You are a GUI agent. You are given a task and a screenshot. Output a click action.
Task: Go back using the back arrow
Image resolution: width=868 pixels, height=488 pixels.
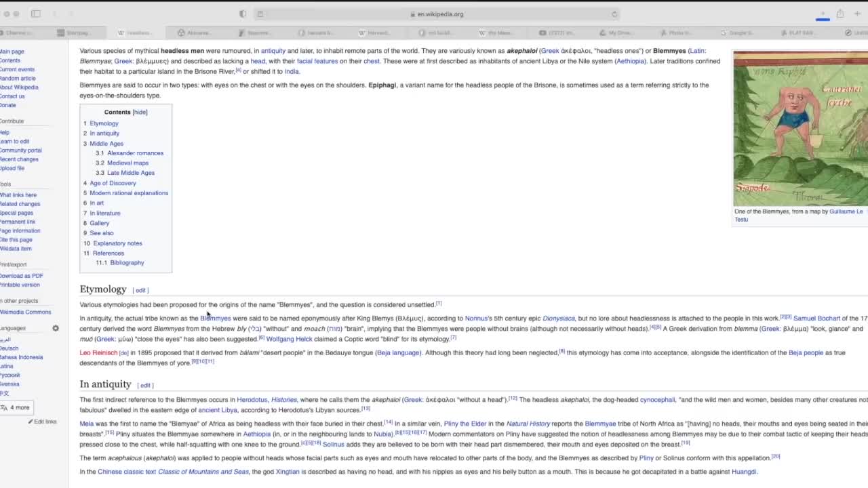pyautogui.click(x=55, y=14)
